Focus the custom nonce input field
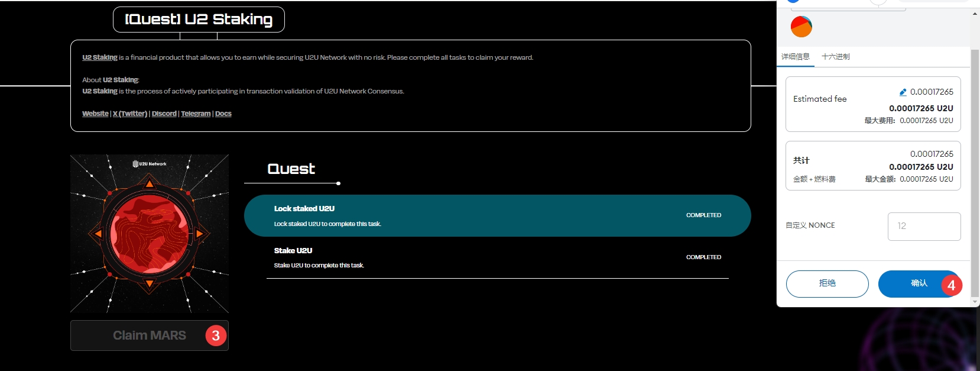Viewport: 980px width, 371px height. pyautogui.click(x=924, y=226)
